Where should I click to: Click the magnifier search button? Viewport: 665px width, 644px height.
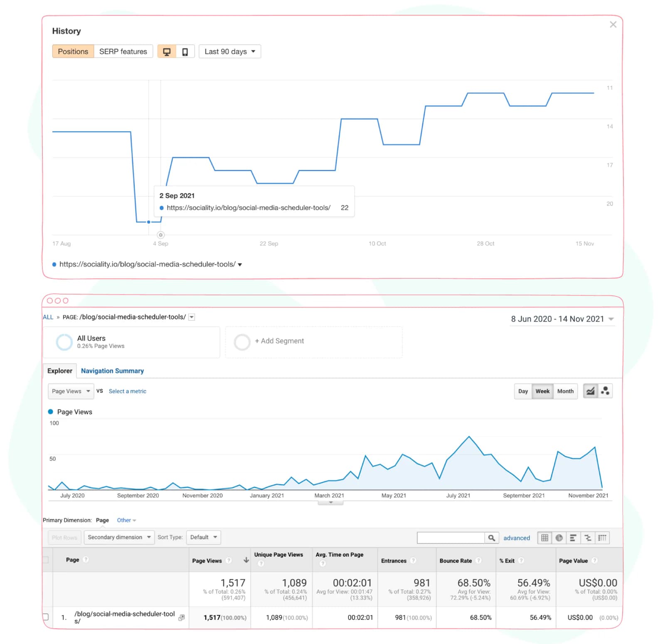[x=491, y=538]
